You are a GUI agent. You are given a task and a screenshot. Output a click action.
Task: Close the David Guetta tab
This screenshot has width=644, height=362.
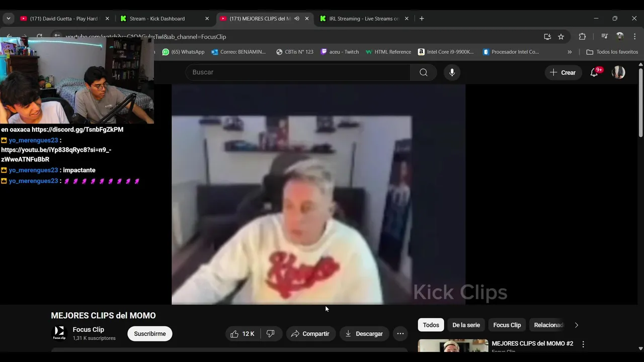point(107,19)
